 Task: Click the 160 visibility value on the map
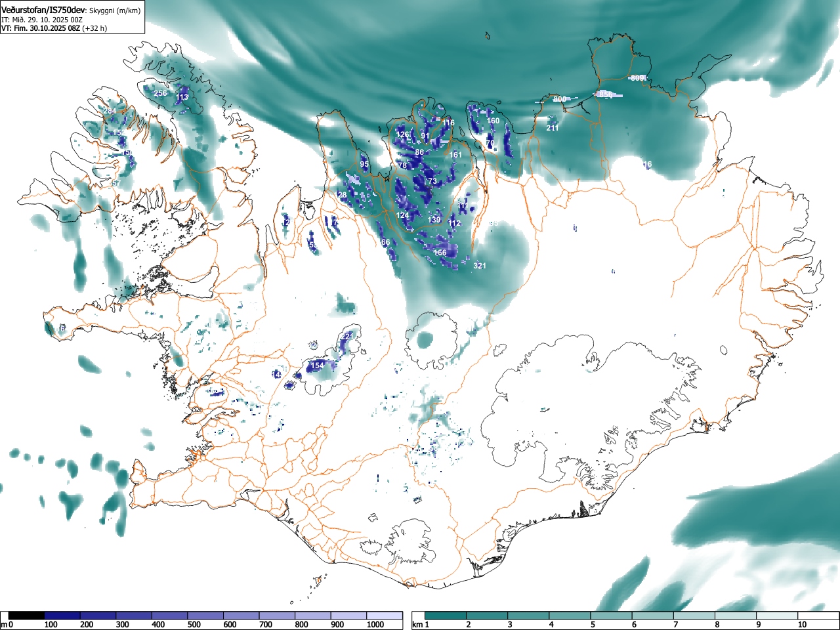pyautogui.click(x=493, y=121)
